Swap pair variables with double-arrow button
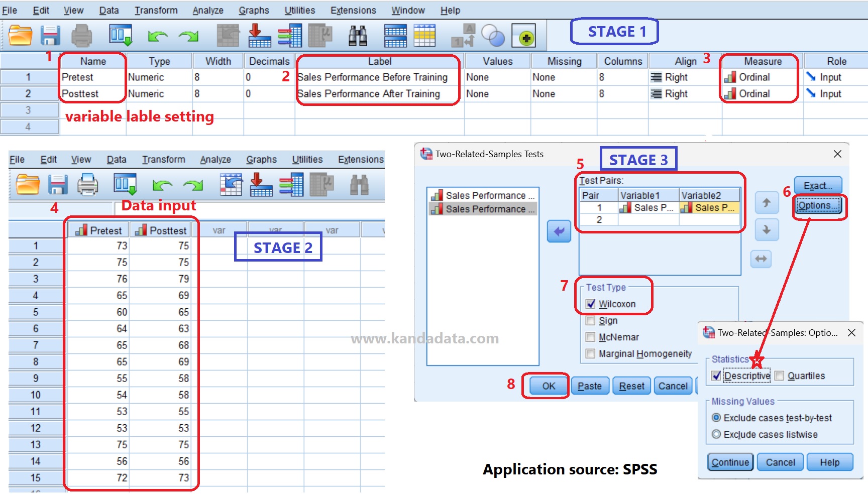Image resolution: width=868 pixels, height=494 pixels. tap(761, 259)
